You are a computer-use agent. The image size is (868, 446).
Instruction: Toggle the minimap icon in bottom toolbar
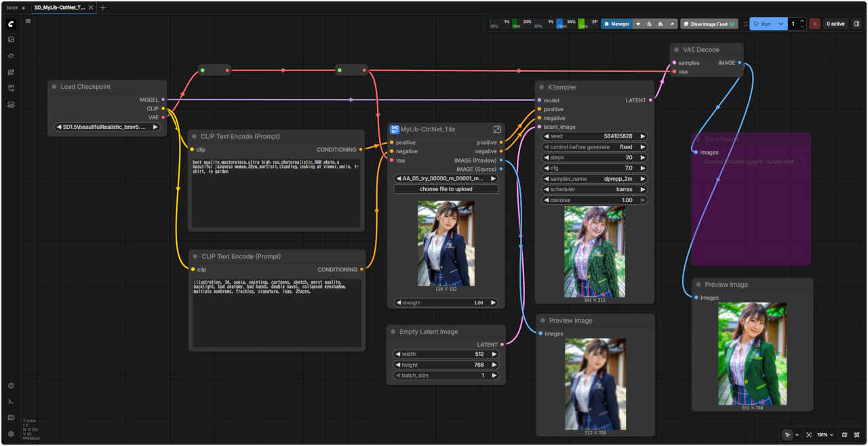(844, 434)
